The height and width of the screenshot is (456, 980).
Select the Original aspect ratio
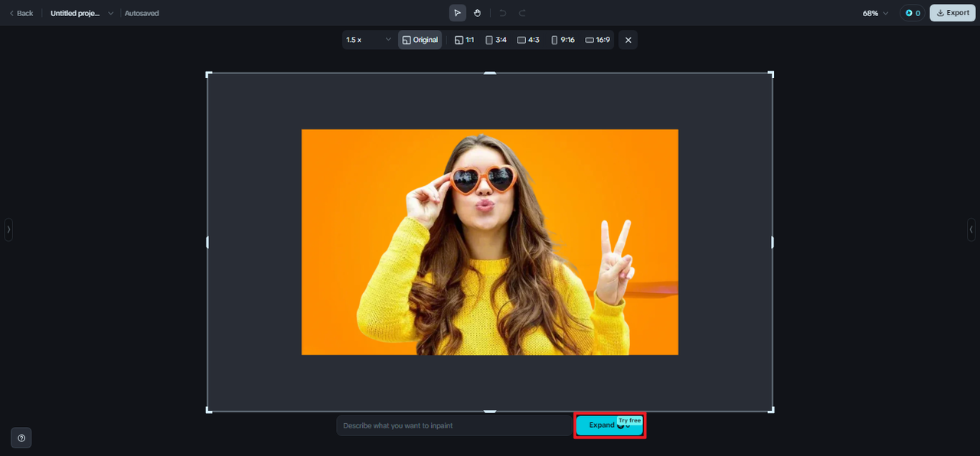(420, 40)
